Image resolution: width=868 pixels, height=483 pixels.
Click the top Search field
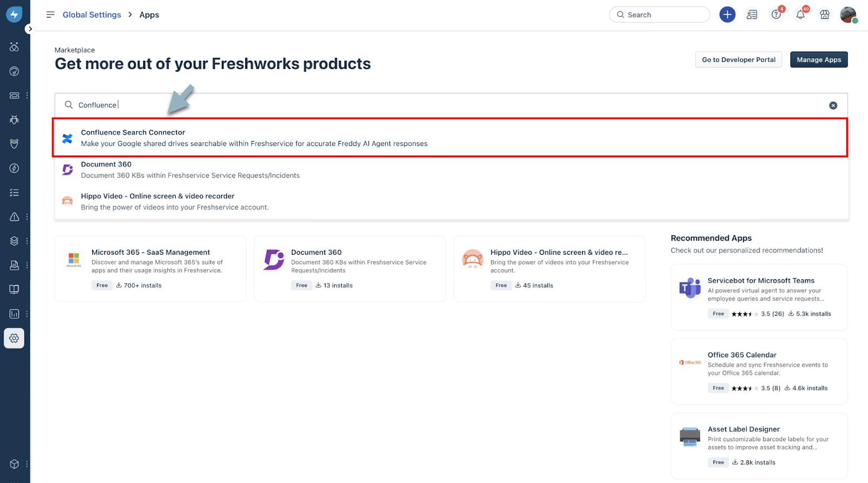point(659,15)
